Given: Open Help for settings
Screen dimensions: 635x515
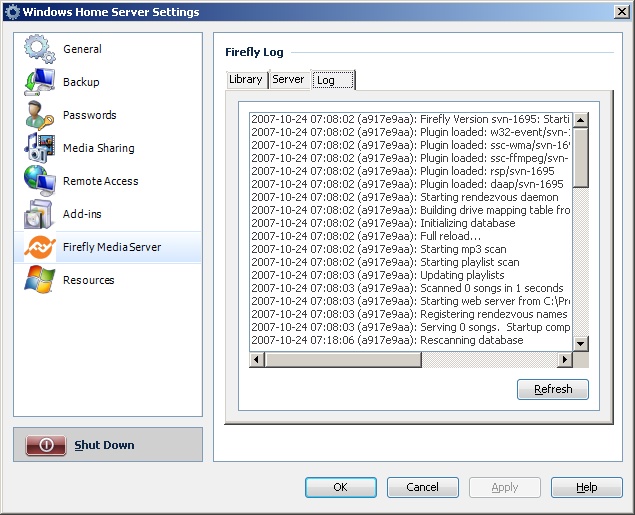Looking at the screenshot, I should 586,487.
